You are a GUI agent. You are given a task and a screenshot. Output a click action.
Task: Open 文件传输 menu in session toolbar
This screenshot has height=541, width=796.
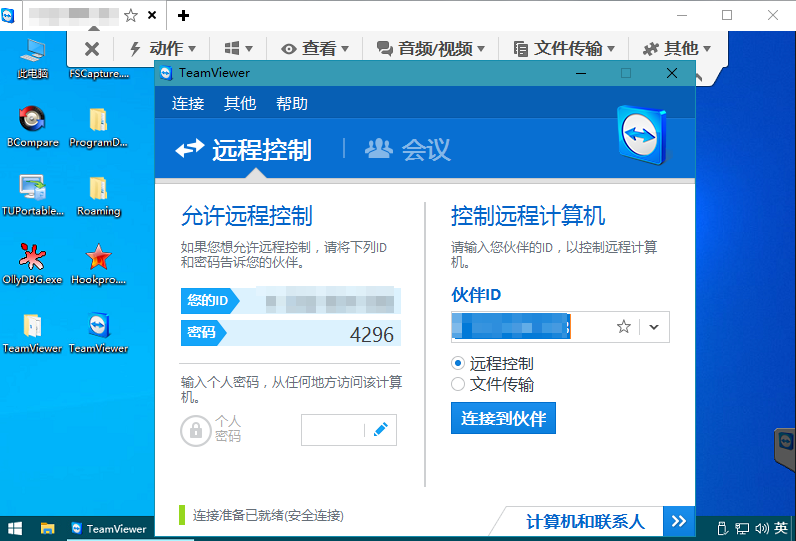pos(564,49)
